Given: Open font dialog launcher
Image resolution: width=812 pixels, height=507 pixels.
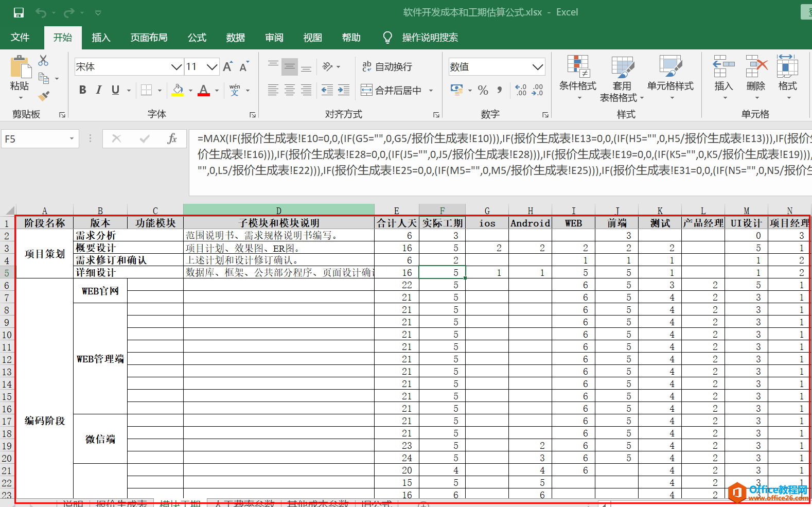Looking at the screenshot, I should [253, 115].
